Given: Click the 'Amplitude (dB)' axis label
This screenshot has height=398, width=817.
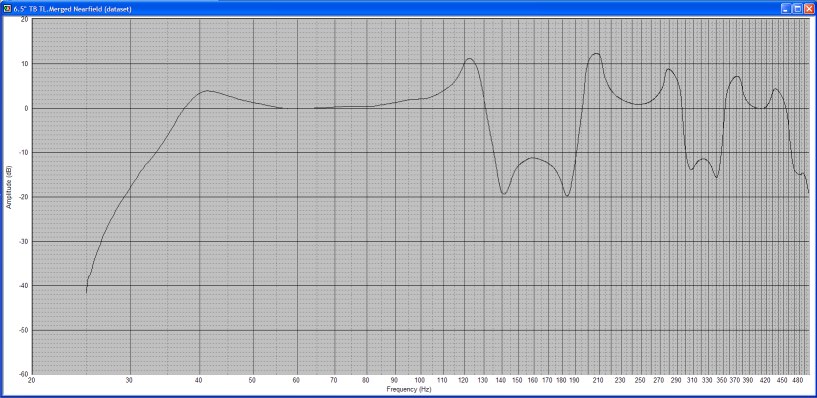Looking at the screenshot, I should (x=8, y=188).
